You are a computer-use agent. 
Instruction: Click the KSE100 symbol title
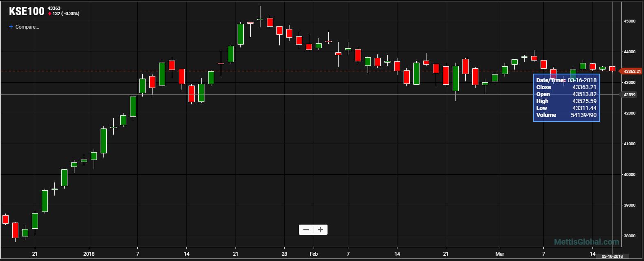coord(27,11)
